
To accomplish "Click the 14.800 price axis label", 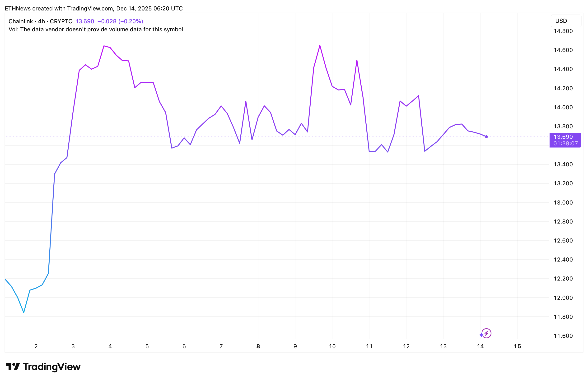I will coord(563,31).
